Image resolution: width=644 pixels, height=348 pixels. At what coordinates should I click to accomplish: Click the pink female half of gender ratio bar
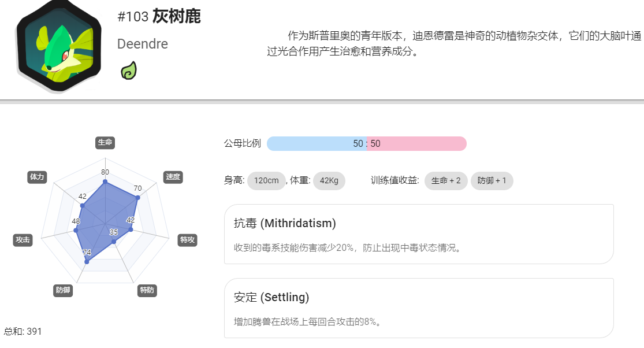416,144
